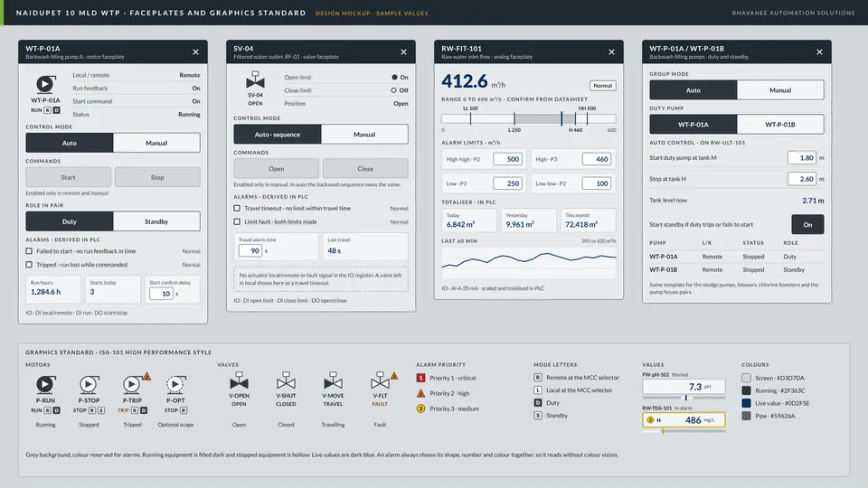Click the Normal status badge on RW-FIT-101
Image resolution: width=868 pixels, height=488 pixels.
tap(603, 86)
